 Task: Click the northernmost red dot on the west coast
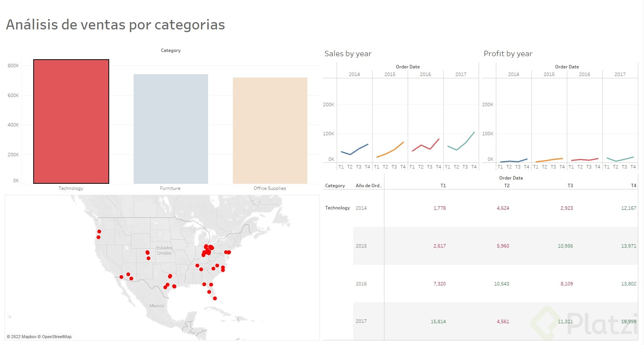coord(99,232)
